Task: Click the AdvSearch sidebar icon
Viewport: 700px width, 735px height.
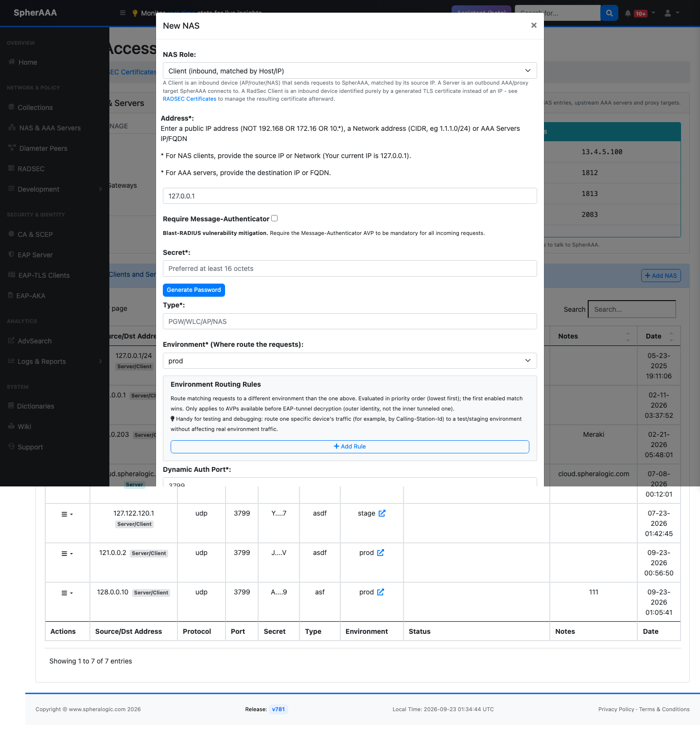Action: (x=11, y=341)
